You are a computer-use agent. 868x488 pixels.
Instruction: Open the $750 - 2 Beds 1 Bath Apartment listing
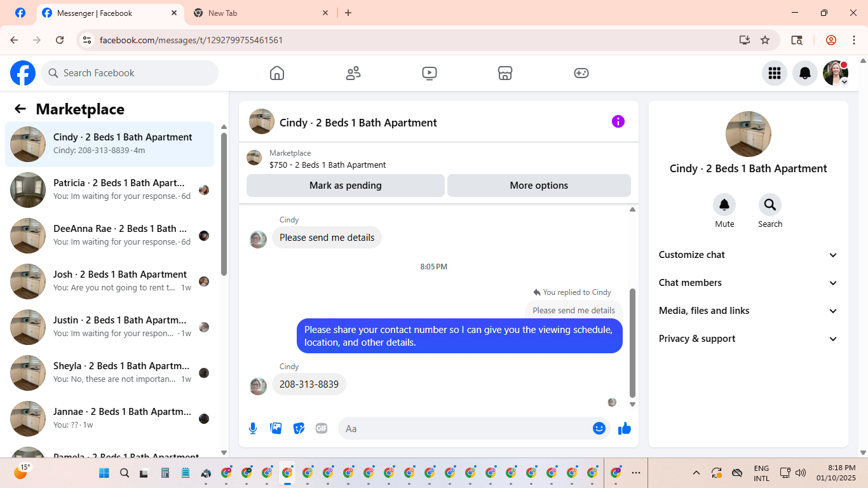point(327,165)
